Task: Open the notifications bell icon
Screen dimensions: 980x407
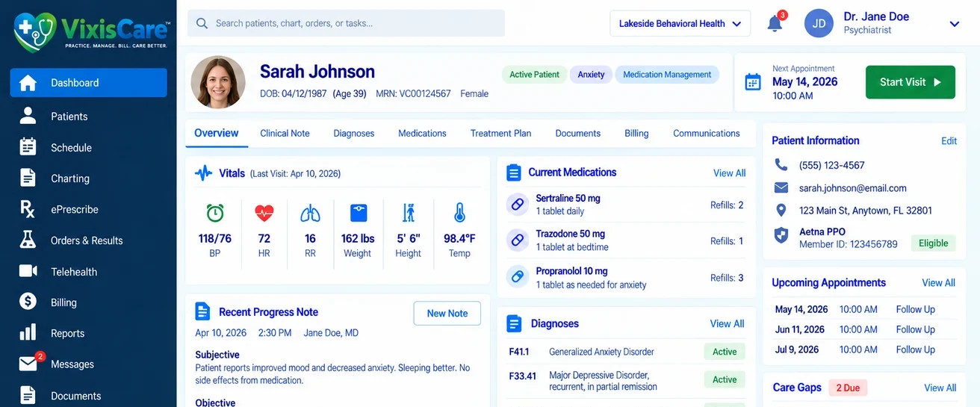Action: point(775,24)
